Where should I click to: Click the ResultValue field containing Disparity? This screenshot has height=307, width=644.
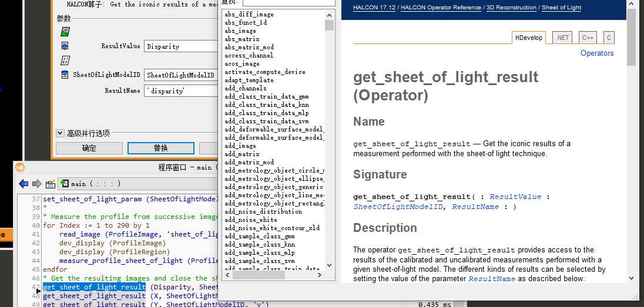coord(181,46)
